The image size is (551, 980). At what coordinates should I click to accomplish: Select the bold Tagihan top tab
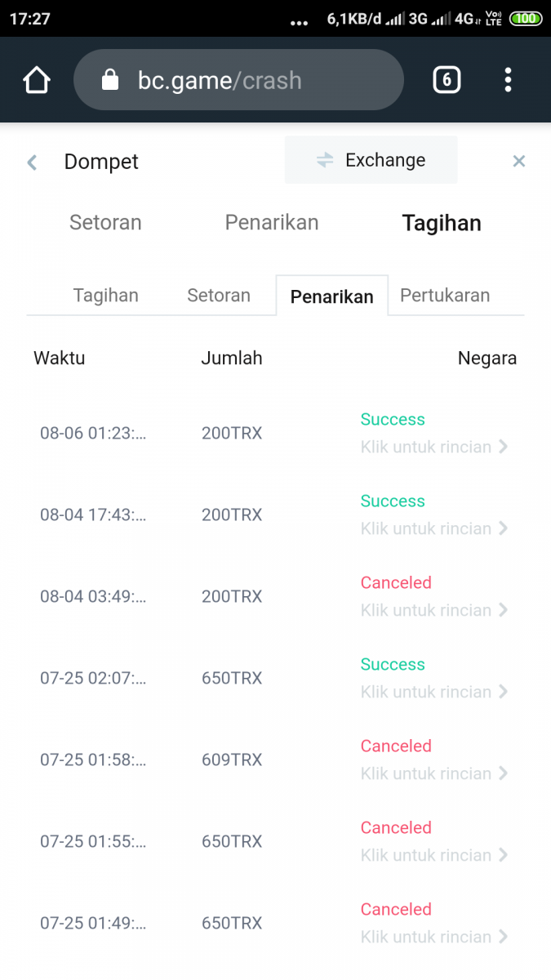pyautogui.click(x=442, y=224)
